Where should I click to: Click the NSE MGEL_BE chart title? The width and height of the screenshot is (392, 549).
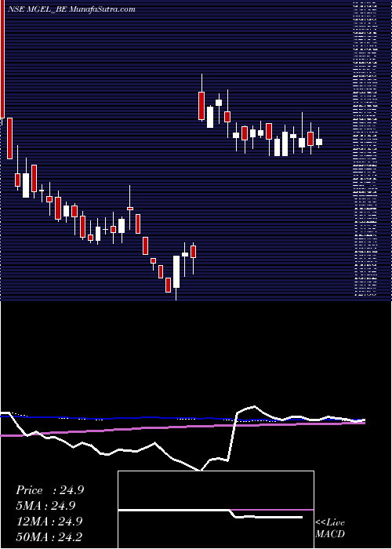click(71, 9)
